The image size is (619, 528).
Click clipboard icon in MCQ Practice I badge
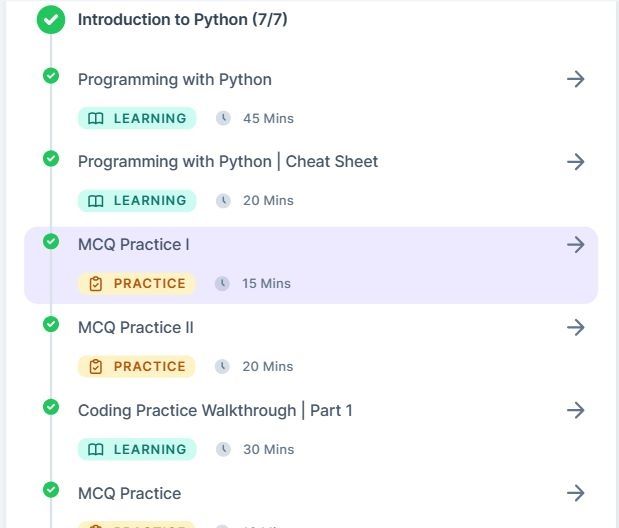pyautogui.click(x=96, y=284)
